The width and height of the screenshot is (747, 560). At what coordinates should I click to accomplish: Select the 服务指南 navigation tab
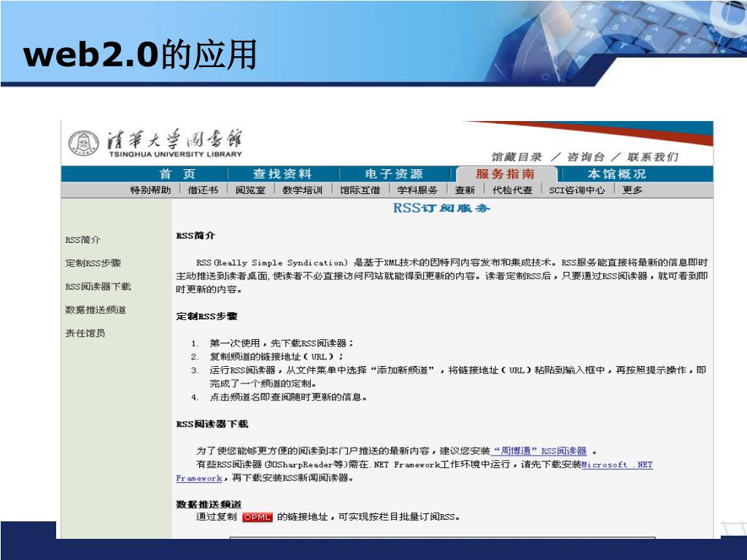tap(506, 174)
